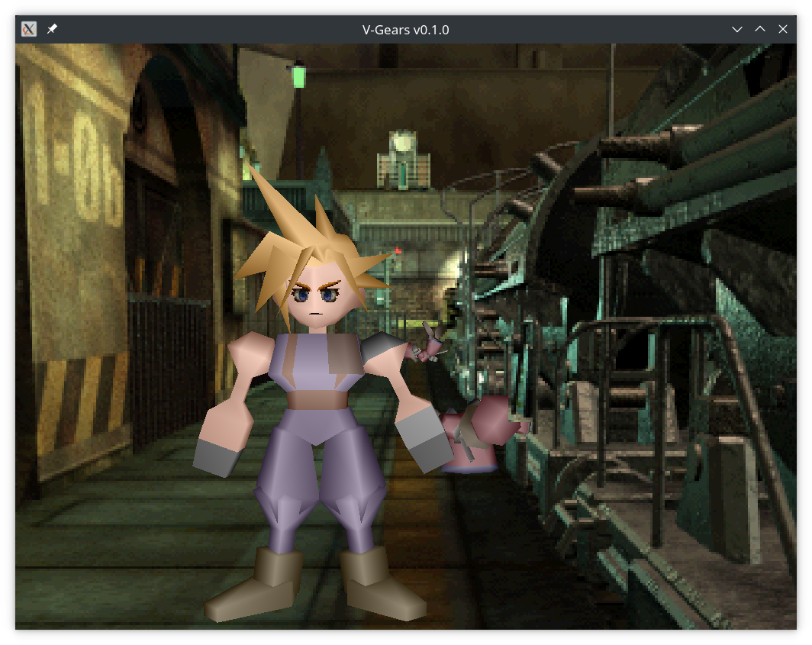Open the window menu X11 icon
Image resolution: width=812 pixels, height=645 pixels.
click(29, 29)
